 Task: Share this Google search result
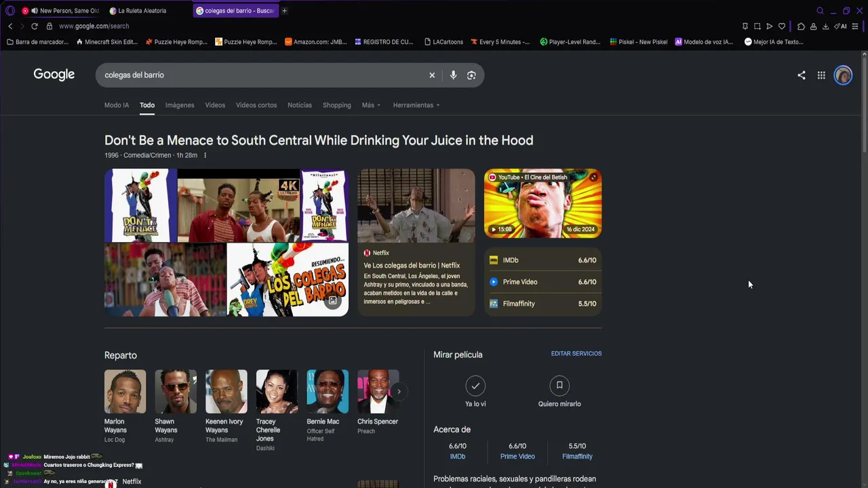[802, 75]
